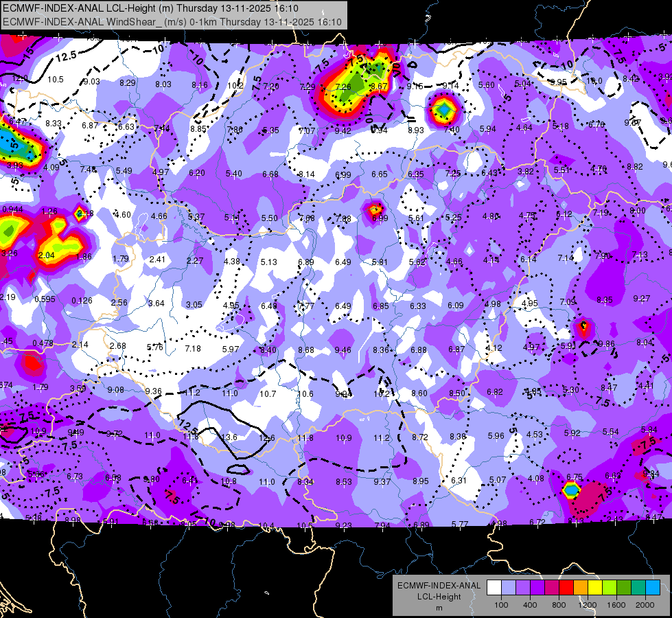Click the map value '6.82'
Screen dimensions: 672x618
coord(495,391)
